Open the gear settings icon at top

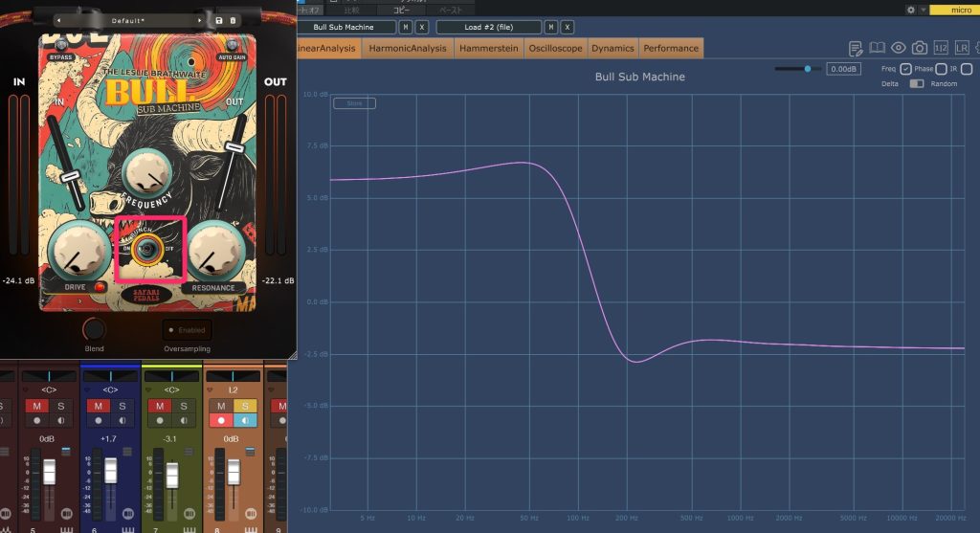[910, 10]
